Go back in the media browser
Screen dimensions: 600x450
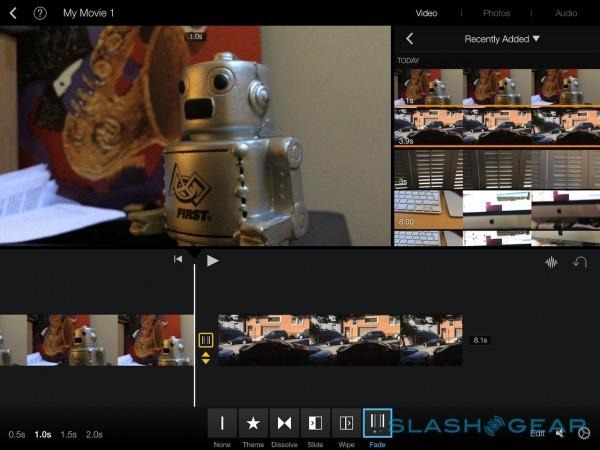(x=409, y=39)
